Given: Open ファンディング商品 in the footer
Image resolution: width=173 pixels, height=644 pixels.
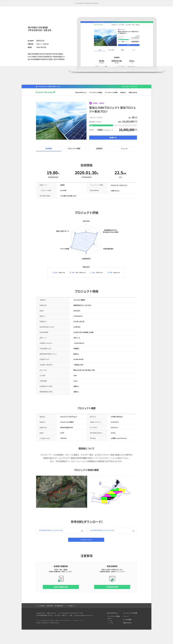Looking at the screenshot, I should (x=113, y=616).
